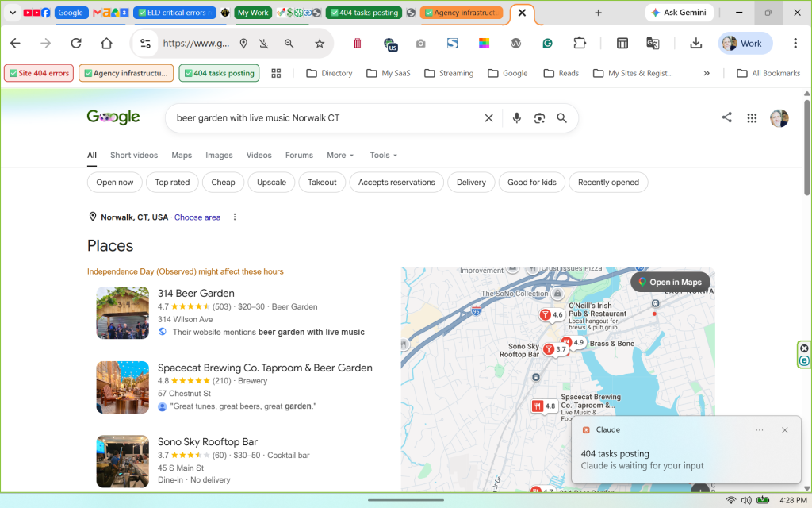The image size is (812, 508).
Task: Start voice search with microphone
Action: (516, 118)
